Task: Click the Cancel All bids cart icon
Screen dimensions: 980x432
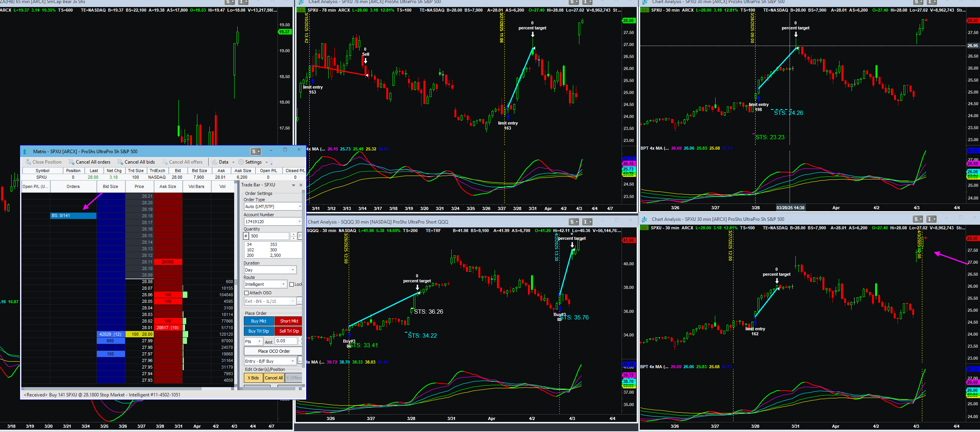Action: click(120, 162)
